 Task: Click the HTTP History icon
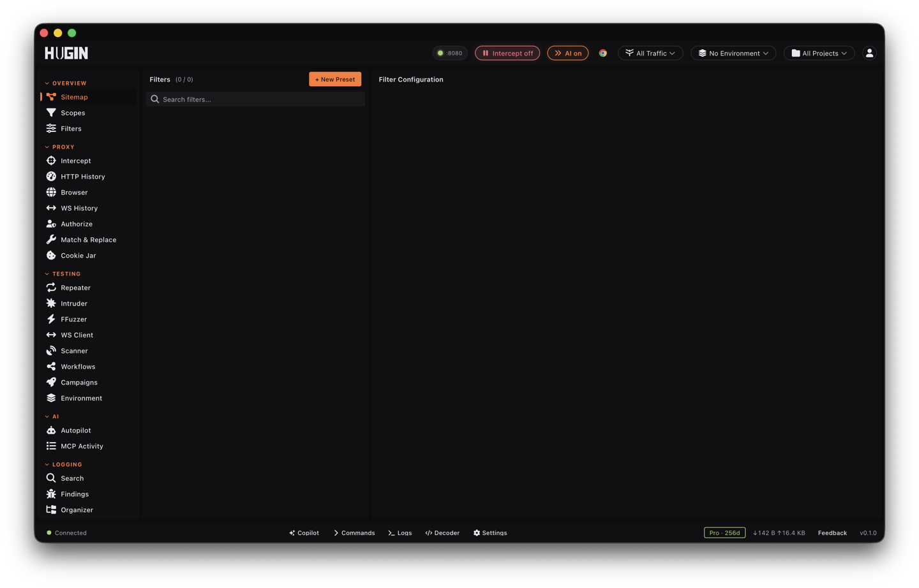point(51,177)
